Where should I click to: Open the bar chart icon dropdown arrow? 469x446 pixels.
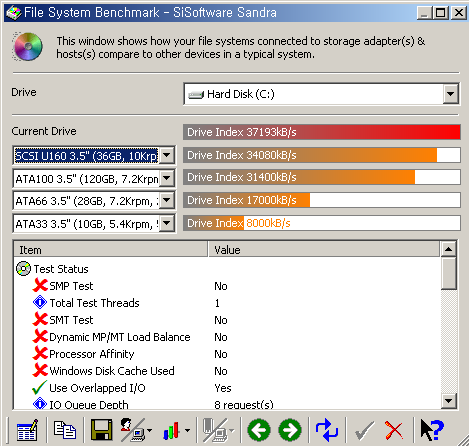pos(187,430)
